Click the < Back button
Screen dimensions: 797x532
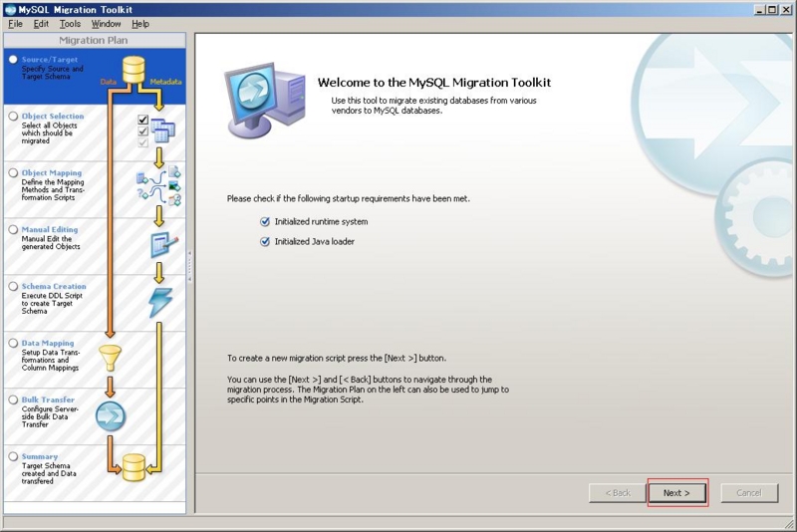[618, 493]
